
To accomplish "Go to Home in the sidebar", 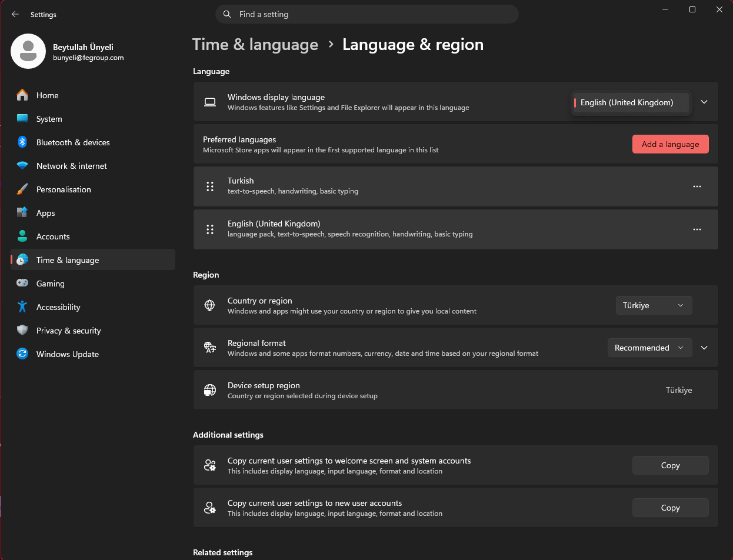I will (x=93, y=95).
